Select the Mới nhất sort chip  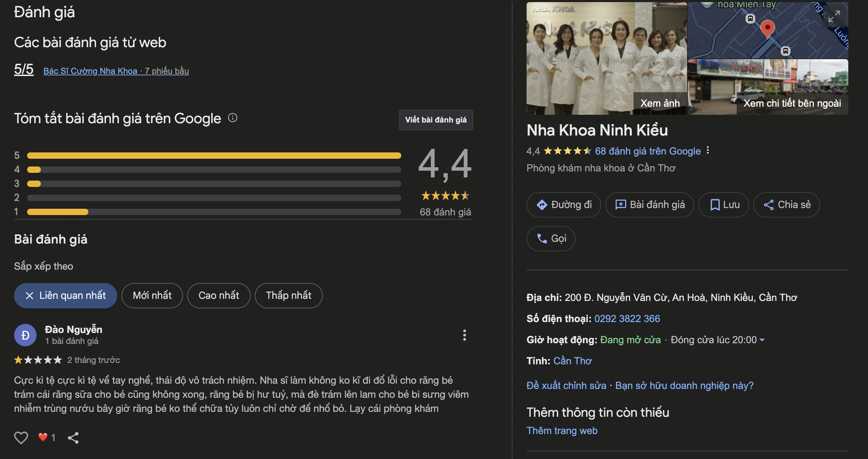click(x=152, y=296)
